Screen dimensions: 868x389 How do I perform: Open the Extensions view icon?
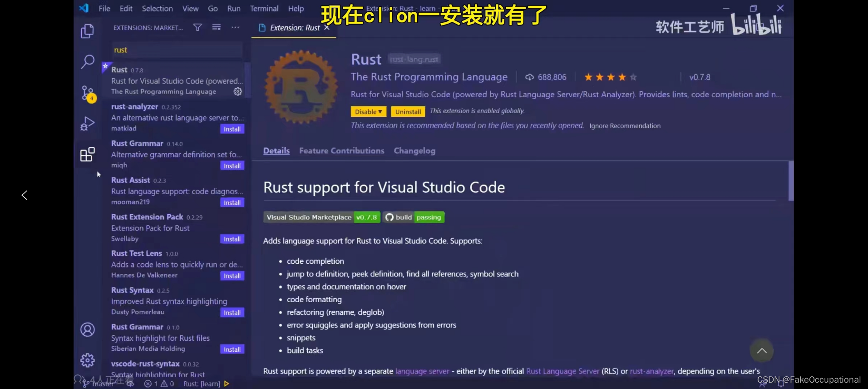(x=87, y=155)
